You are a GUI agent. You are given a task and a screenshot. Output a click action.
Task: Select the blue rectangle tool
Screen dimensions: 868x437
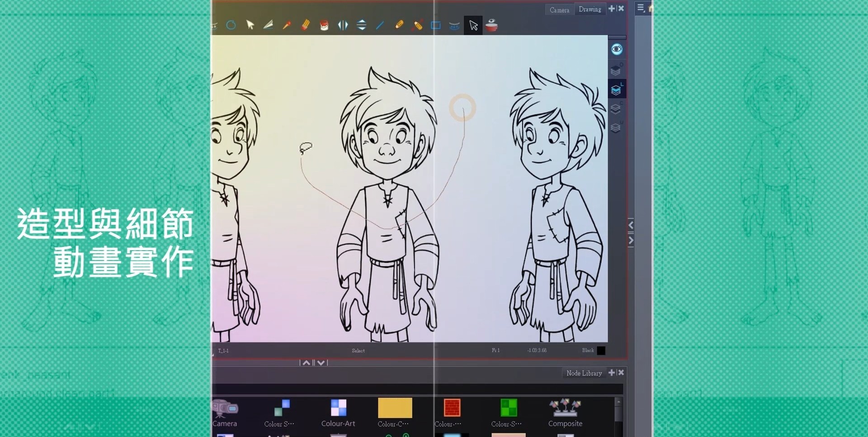[x=436, y=25]
